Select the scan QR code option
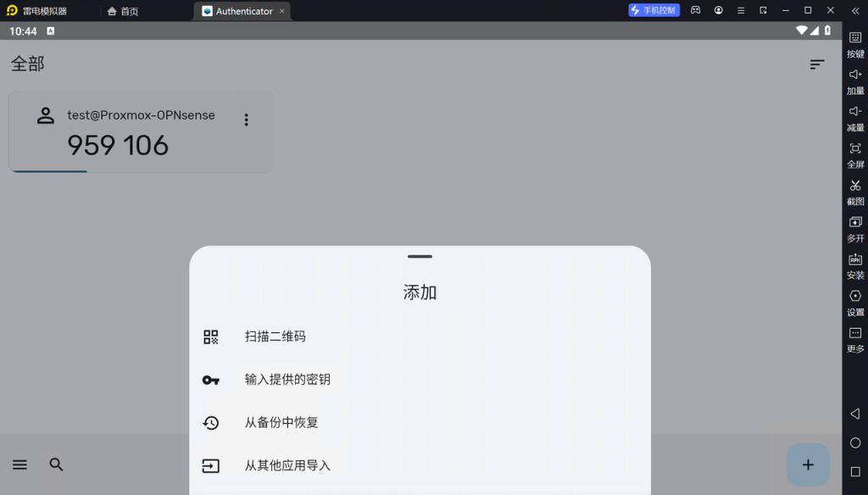Viewport: 868px width, 495px height. pyautogui.click(x=275, y=336)
